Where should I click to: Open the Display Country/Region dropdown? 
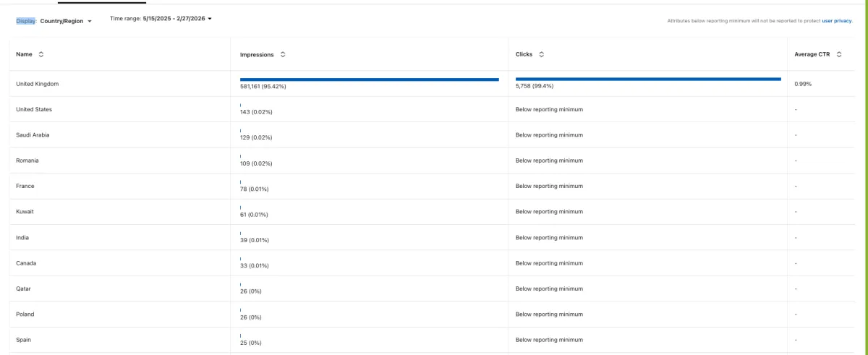pos(66,21)
